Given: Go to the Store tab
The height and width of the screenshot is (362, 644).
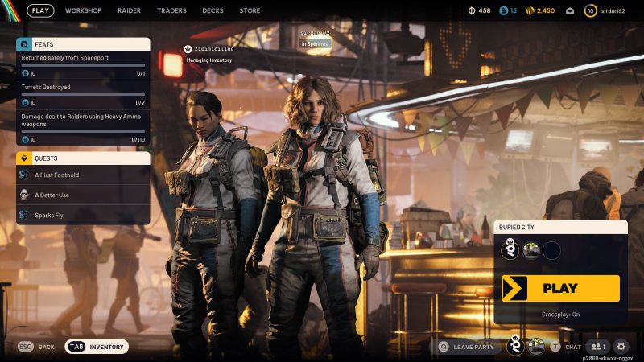Looking at the screenshot, I should click(250, 11).
